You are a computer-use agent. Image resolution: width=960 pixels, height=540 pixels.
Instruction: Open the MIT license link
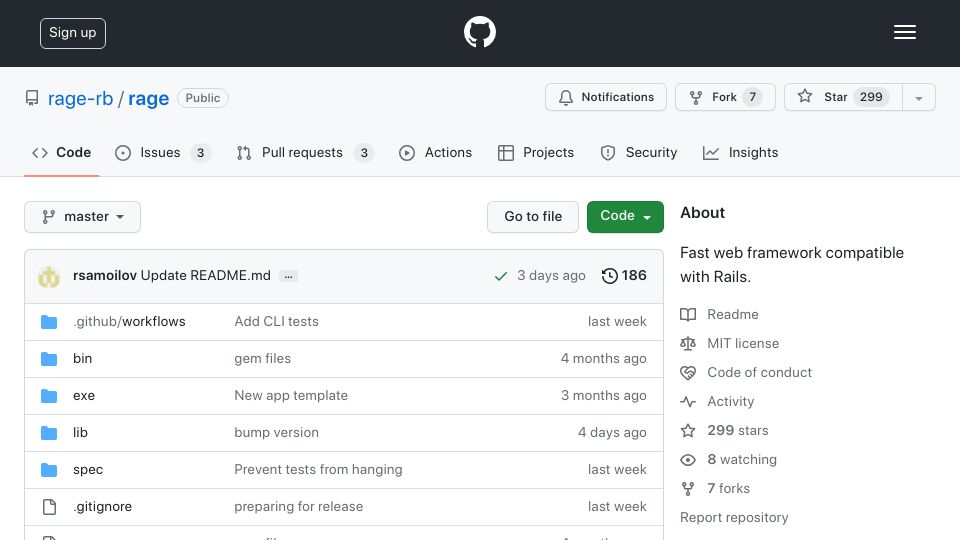point(743,343)
